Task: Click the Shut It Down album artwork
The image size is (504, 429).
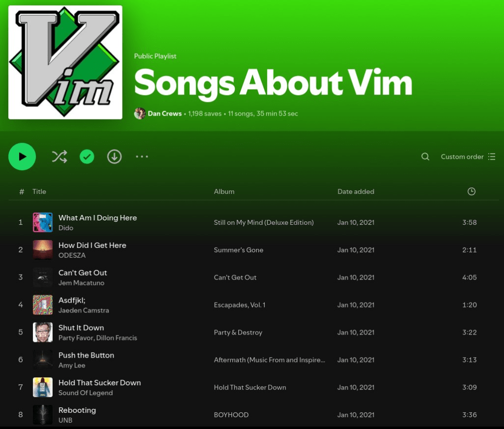Action: coord(42,333)
